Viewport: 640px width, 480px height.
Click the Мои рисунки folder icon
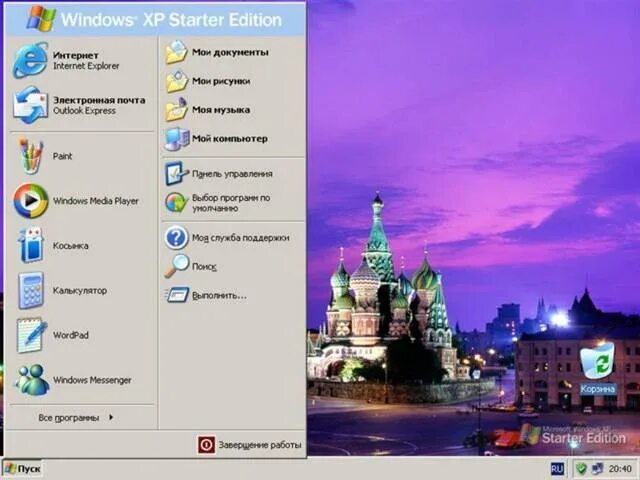176,81
